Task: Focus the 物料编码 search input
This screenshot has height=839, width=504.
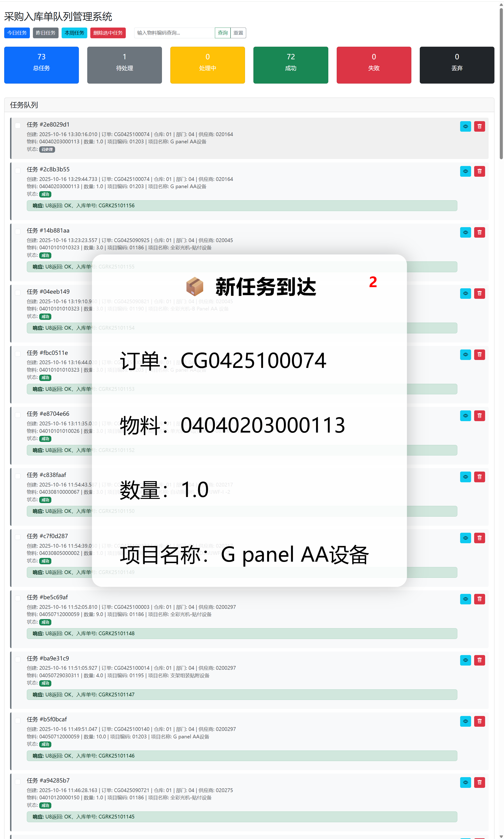Action: [174, 33]
